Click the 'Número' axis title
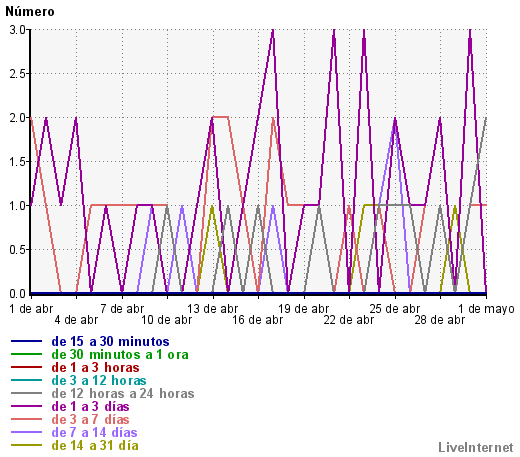 (30, 12)
